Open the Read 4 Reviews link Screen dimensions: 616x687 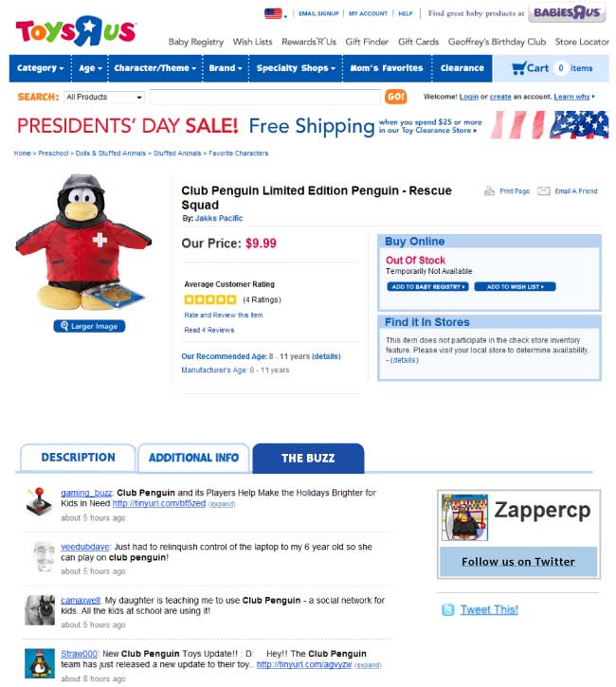pyautogui.click(x=209, y=330)
